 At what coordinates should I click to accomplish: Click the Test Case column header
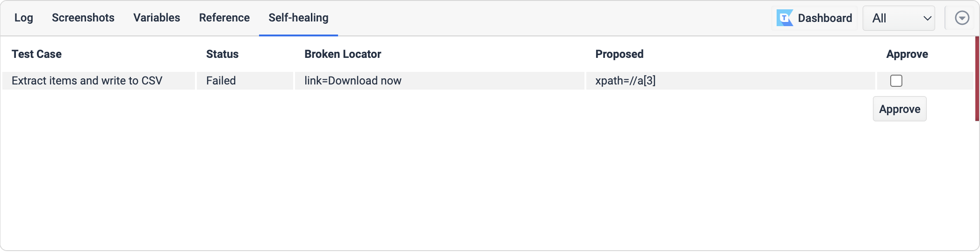[x=37, y=54]
